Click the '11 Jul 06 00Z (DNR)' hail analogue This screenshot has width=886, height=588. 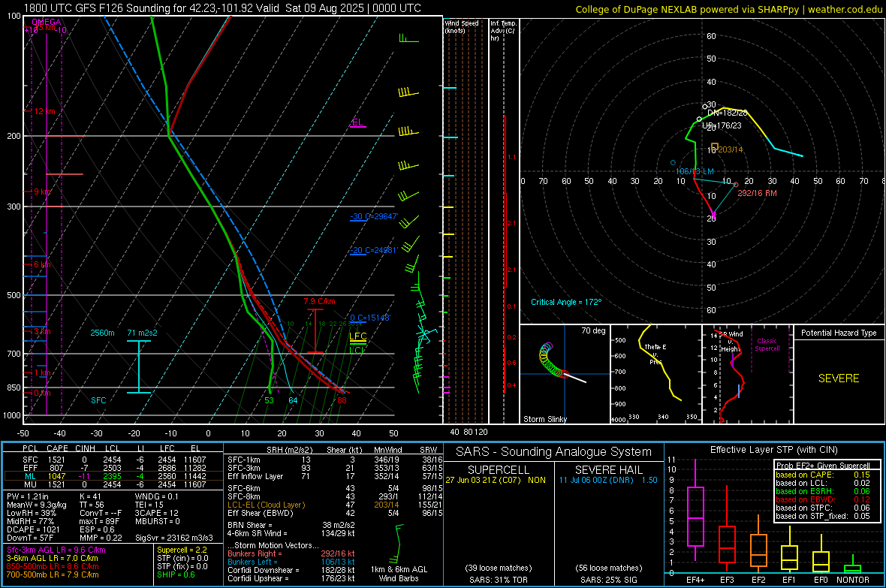coord(597,480)
